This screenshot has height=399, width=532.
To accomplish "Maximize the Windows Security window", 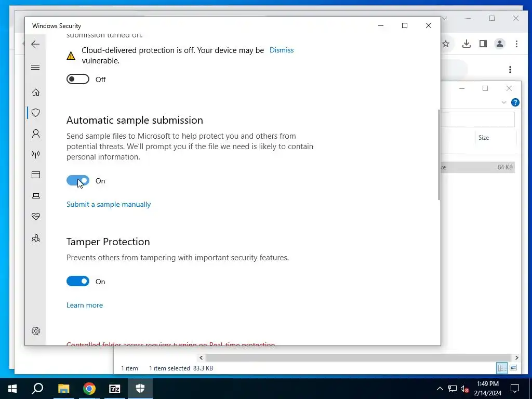I will [404, 25].
